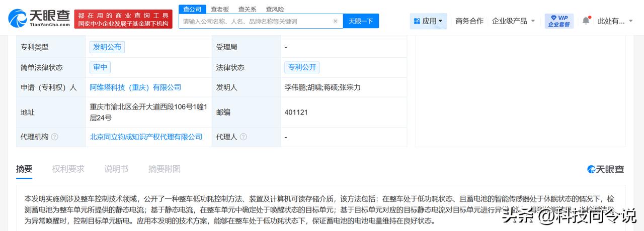
Task: Click the 申请（专利权）人 label cell
Action: point(50,87)
